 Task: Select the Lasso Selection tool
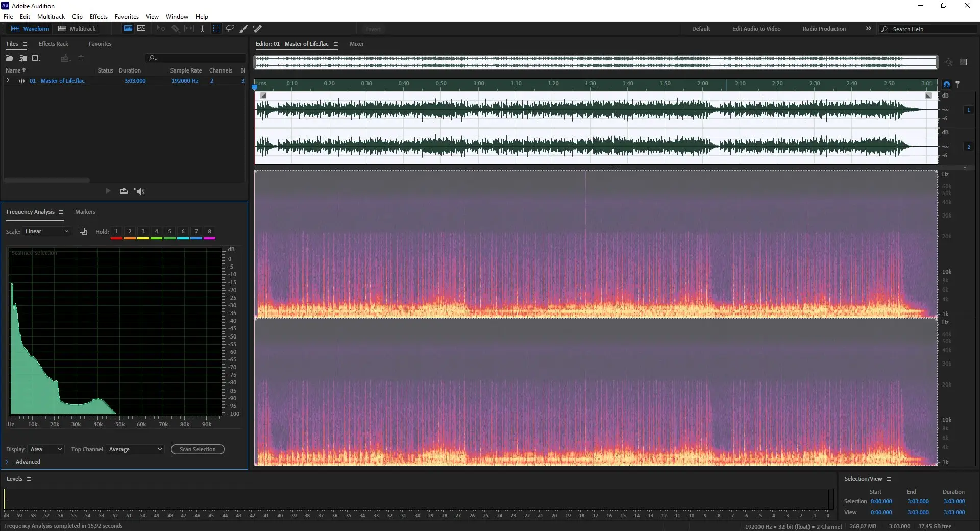pos(230,29)
